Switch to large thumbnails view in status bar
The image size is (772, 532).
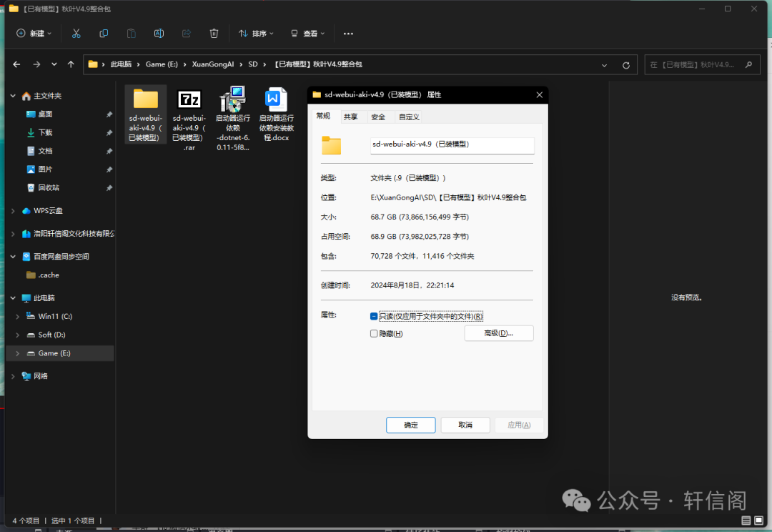(x=760, y=521)
